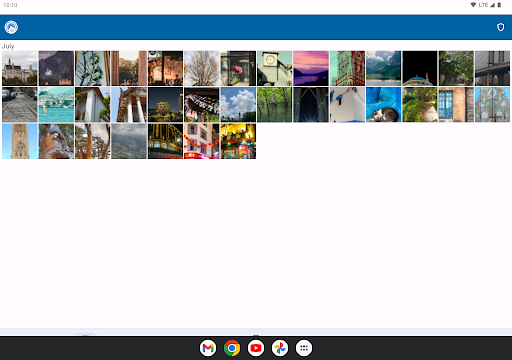
Task: Open the blue sky clouds photo
Action: coord(238,105)
